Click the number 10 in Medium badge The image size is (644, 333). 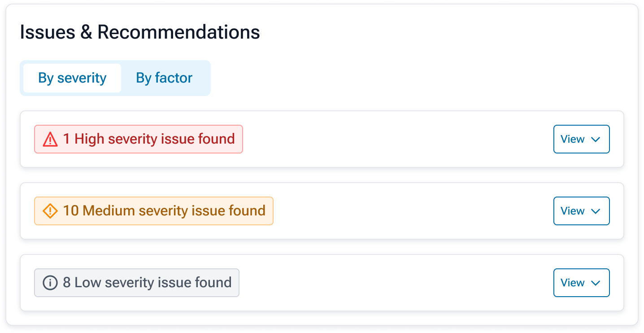71,211
